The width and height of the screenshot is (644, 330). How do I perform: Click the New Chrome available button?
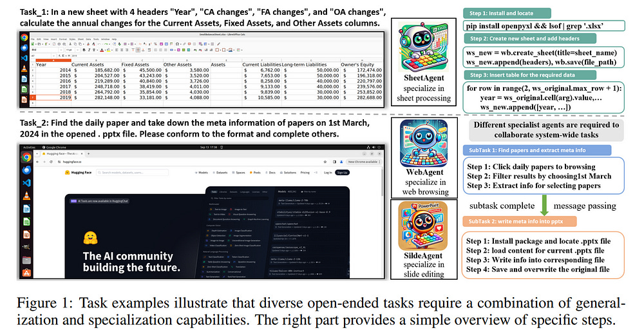pos(363,162)
